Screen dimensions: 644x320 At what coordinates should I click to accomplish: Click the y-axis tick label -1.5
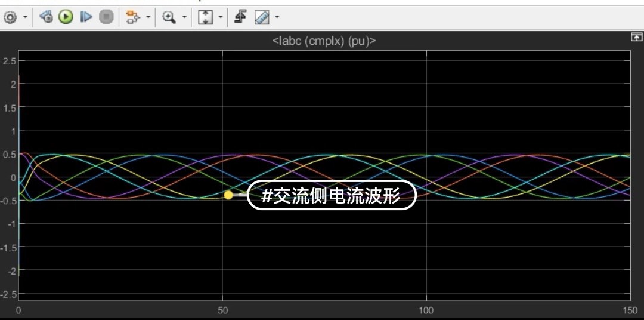(x=8, y=247)
